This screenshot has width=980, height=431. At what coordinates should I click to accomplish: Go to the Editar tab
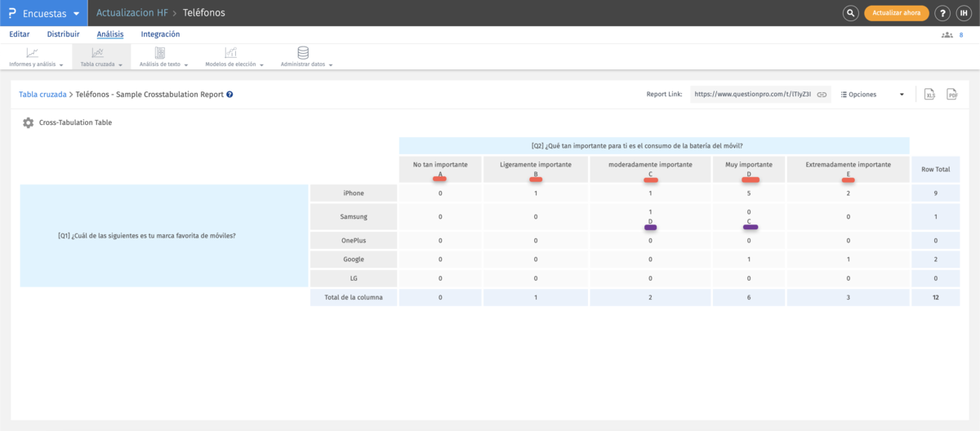click(20, 34)
